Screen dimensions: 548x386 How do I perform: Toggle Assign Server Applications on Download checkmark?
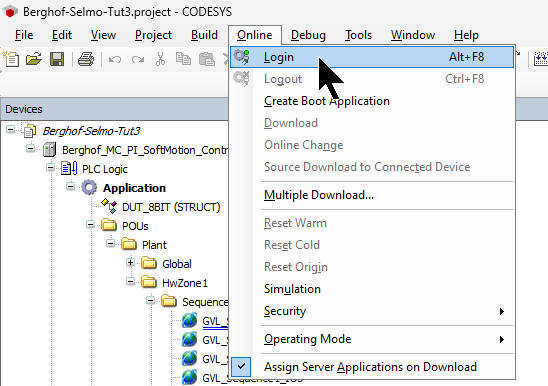coord(241,366)
